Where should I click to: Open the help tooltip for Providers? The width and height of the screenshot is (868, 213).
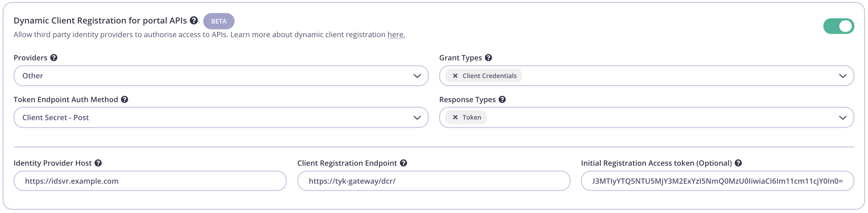(x=54, y=57)
